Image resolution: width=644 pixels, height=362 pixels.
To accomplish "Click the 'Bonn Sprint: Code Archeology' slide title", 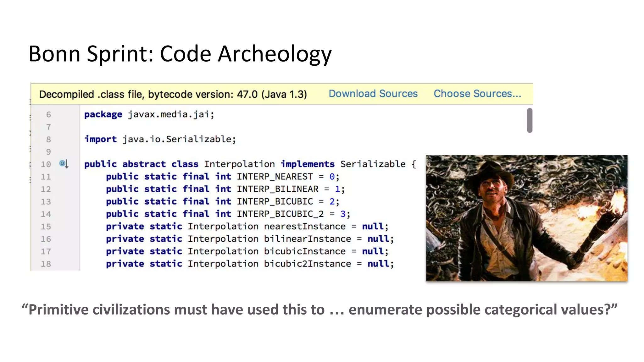I will click(x=180, y=54).
